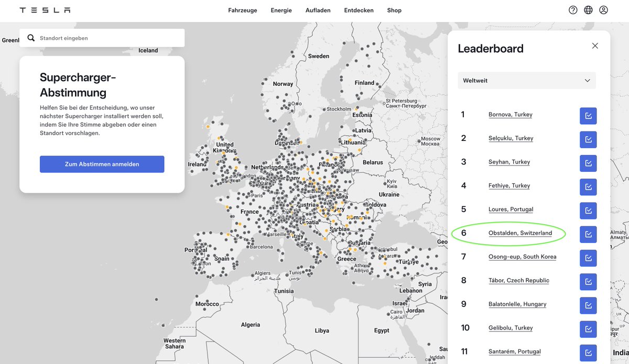
Task: Open the Balatonlelle, Hungary link
Action: 517,304
